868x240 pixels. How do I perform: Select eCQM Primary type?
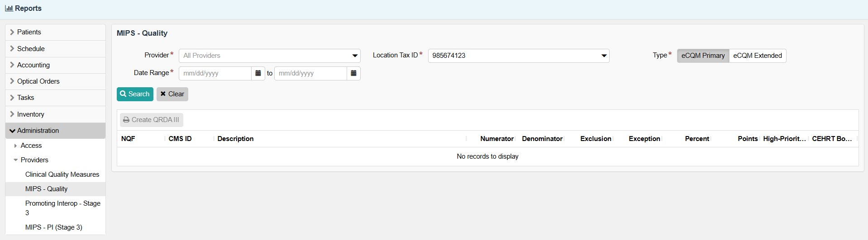pyautogui.click(x=703, y=56)
